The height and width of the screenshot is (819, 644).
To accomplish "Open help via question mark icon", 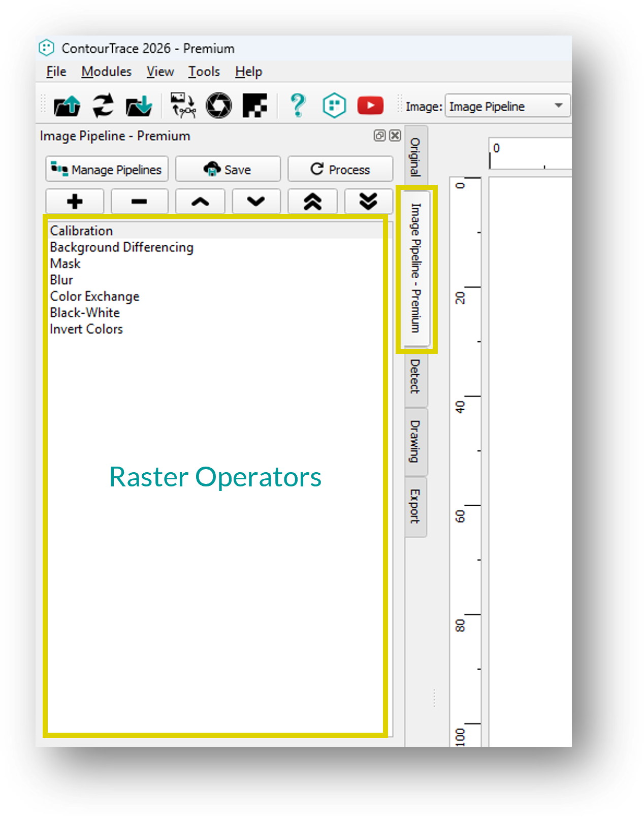I will pos(298,106).
